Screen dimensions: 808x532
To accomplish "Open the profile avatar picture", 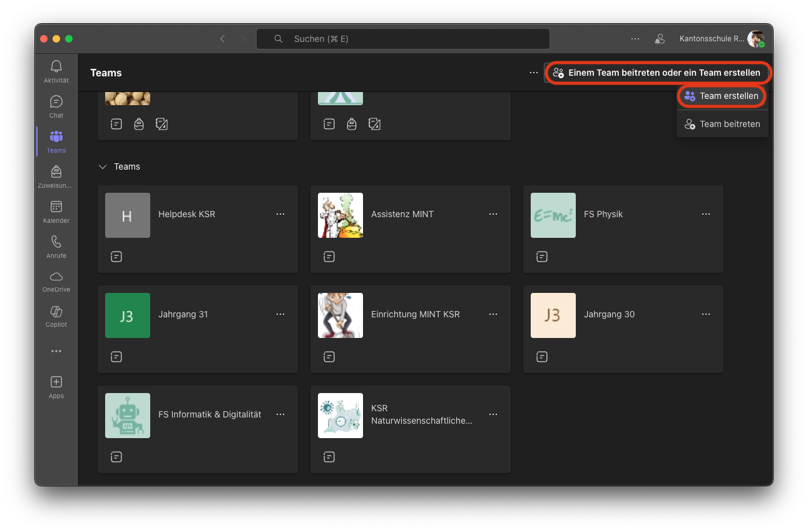I will click(x=756, y=39).
